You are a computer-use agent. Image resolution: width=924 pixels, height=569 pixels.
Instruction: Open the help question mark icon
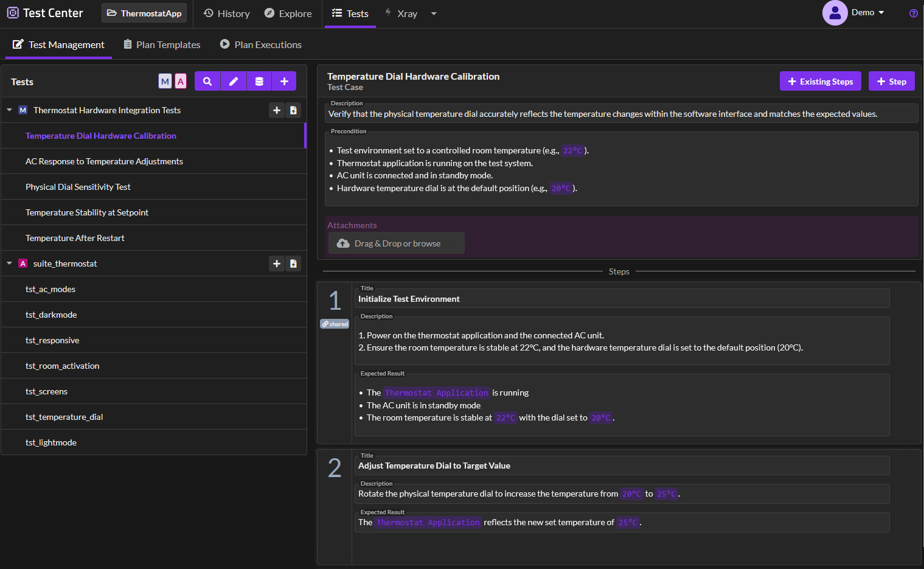913,13
